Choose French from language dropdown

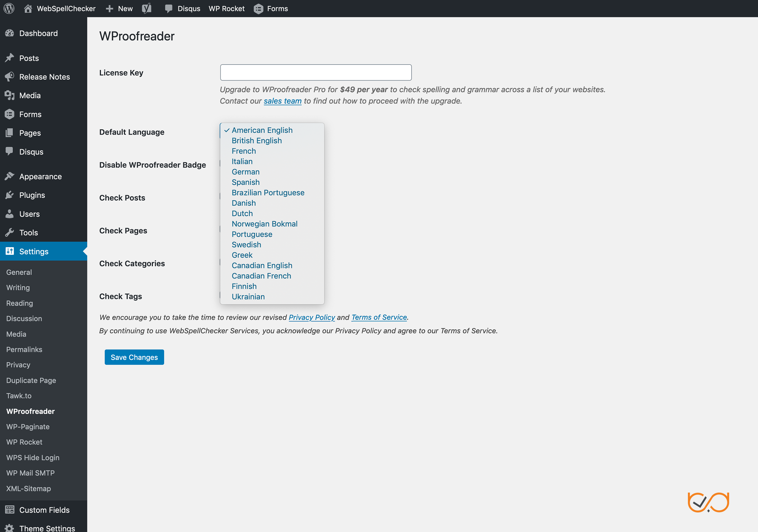click(244, 151)
